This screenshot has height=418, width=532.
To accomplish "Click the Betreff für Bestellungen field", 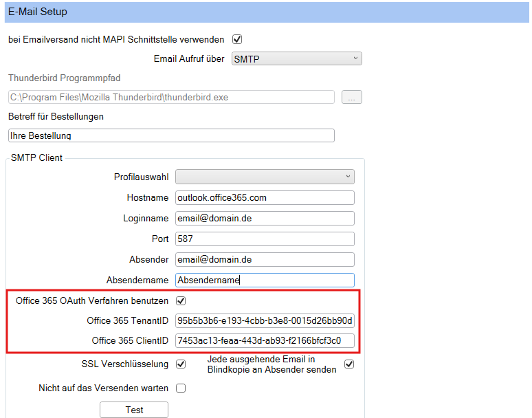I will (171, 135).
